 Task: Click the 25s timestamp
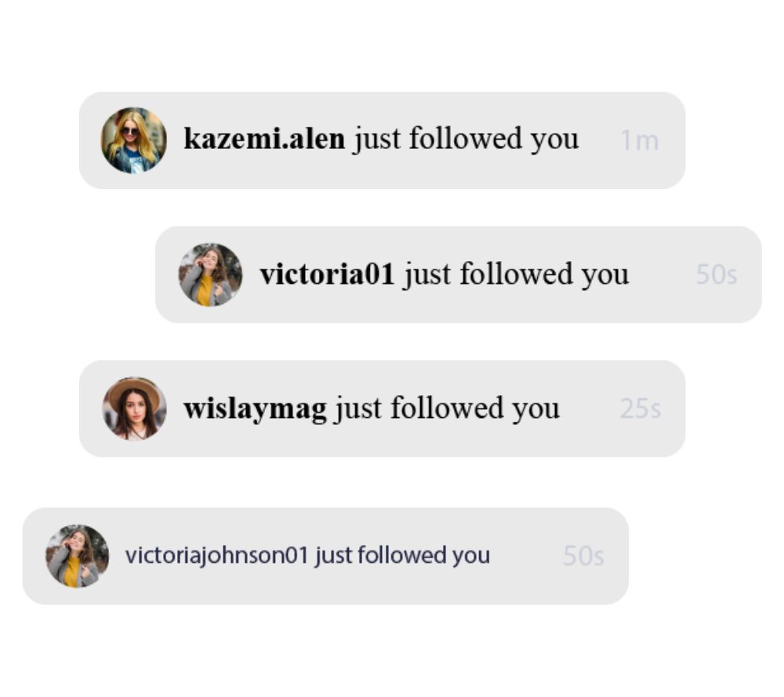640,408
